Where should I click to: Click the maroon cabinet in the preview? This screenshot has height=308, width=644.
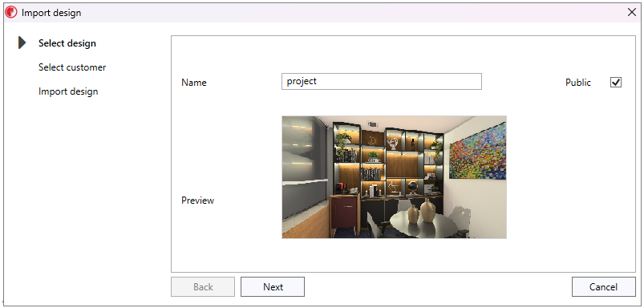pos(345,216)
